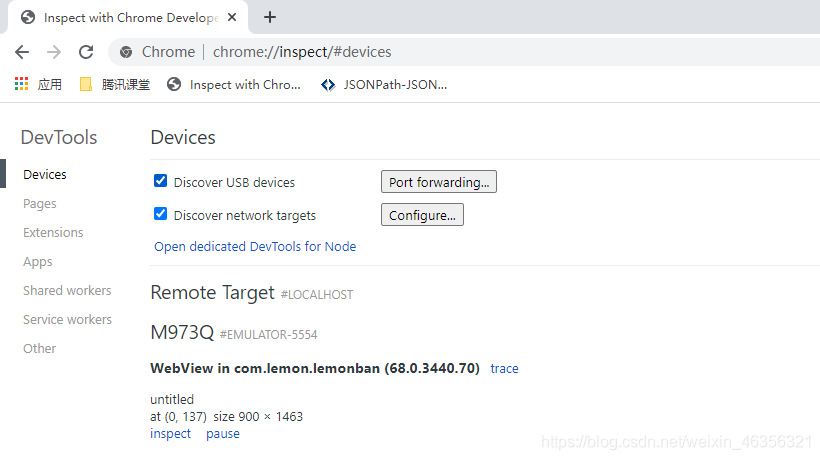Click the M973Q device name
The height and width of the screenshot is (460, 820).
coord(182,332)
